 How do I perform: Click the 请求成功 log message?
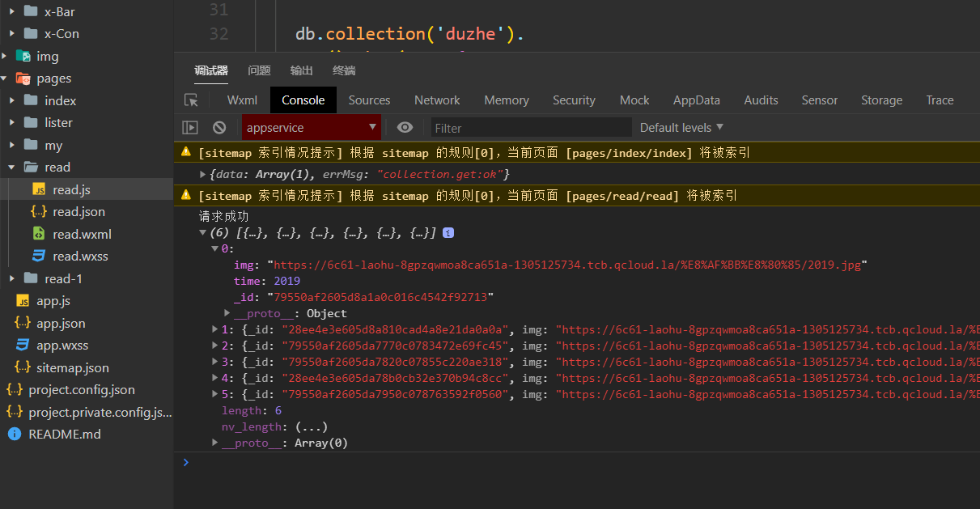pyautogui.click(x=224, y=216)
